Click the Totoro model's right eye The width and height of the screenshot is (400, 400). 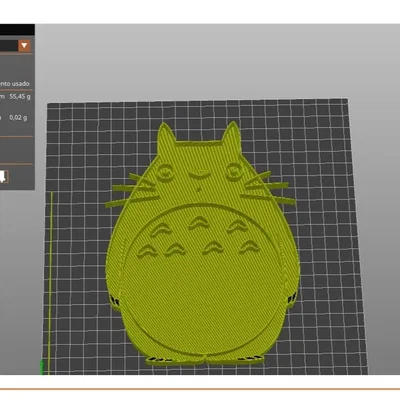pos(233,171)
